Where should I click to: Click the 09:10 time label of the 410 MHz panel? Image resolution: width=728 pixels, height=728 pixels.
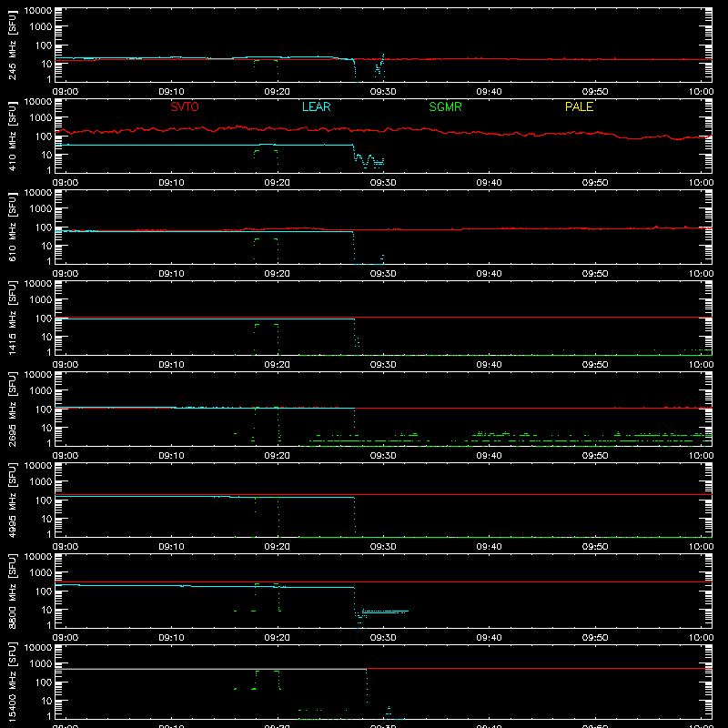[171, 183]
